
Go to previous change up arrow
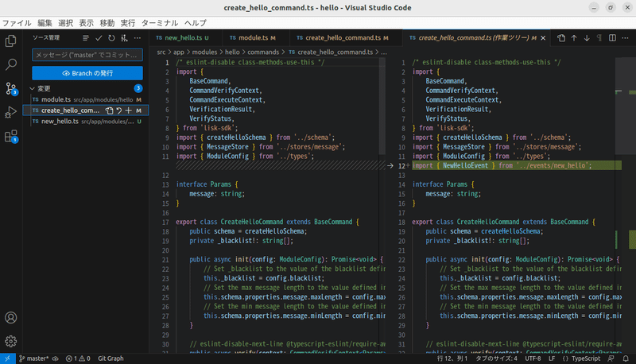(574, 37)
